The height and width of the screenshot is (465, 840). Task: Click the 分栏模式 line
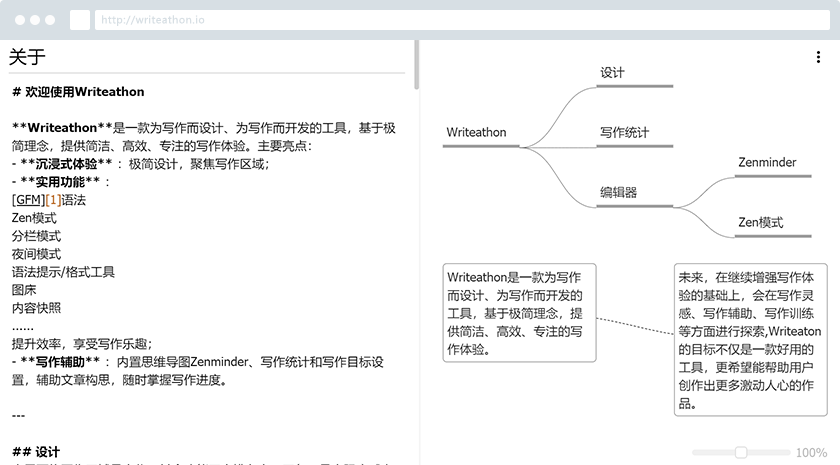click(36, 236)
